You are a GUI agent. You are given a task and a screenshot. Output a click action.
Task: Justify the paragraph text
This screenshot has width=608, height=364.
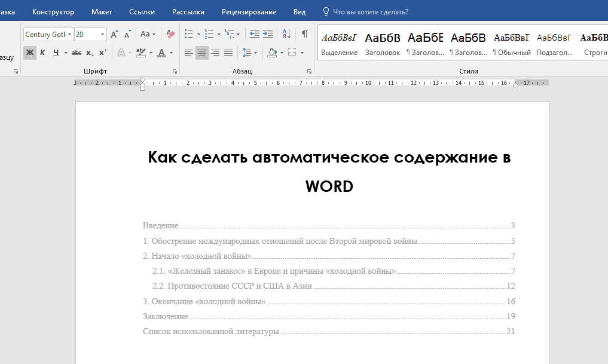point(228,53)
